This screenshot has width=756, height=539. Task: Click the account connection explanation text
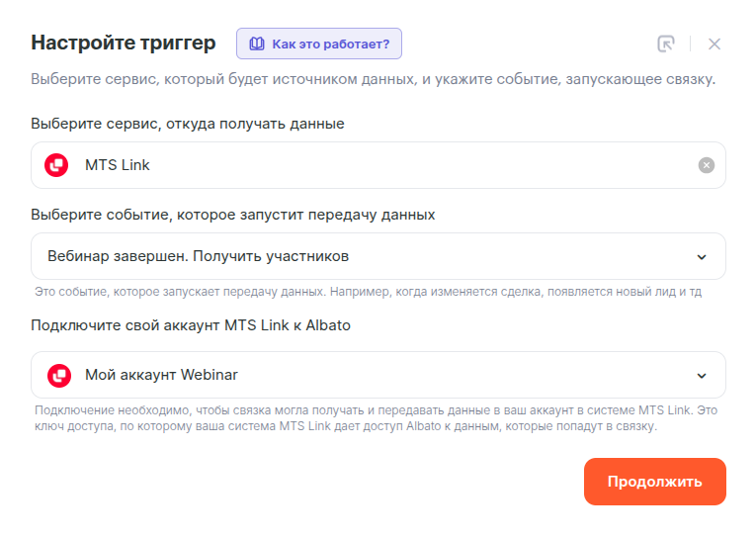pos(376,419)
